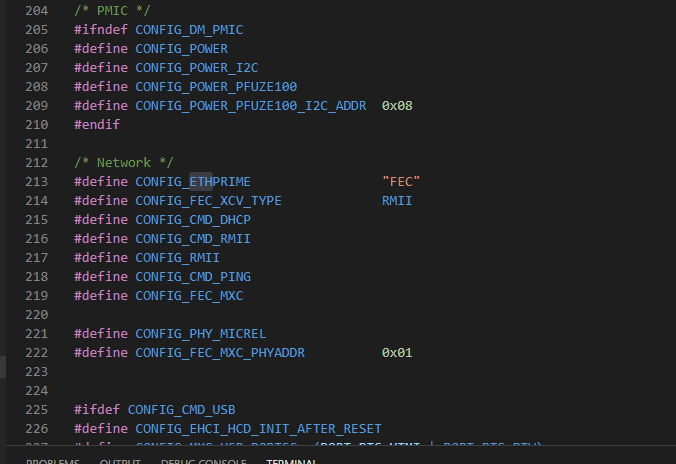Click line number 225 in the gutter

36,409
